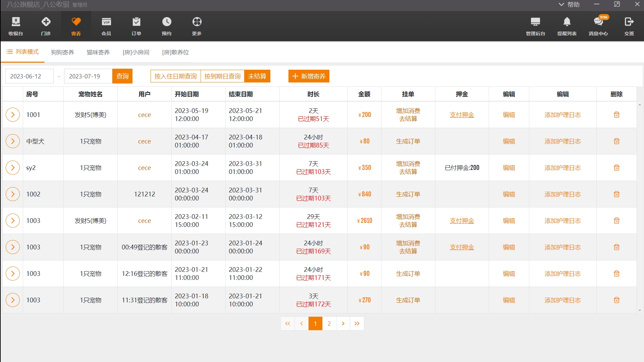The image size is (644, 362).
Task: Open the 帮助 help dropdown
Action: coord(569,4)
